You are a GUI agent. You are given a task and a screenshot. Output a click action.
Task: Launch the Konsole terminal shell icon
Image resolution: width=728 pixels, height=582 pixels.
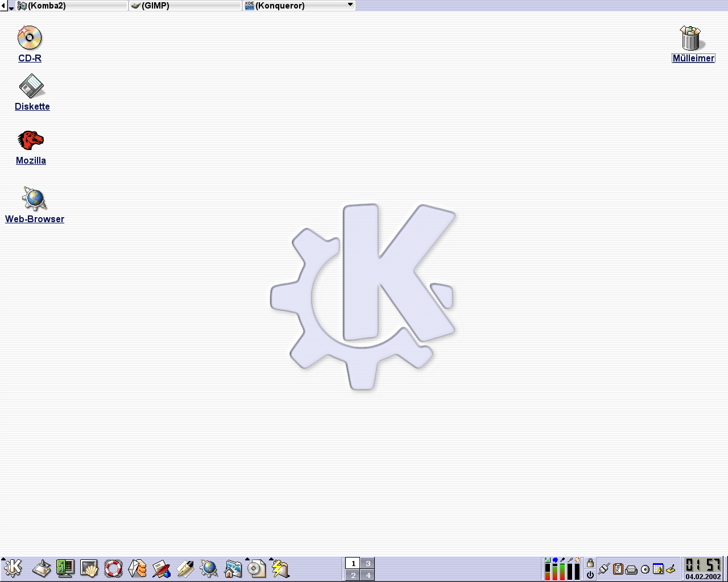tap(89, 568)
